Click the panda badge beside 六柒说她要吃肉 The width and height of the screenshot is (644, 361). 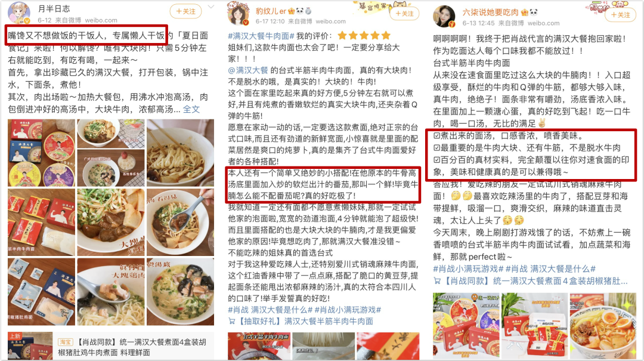click(534, 13)
